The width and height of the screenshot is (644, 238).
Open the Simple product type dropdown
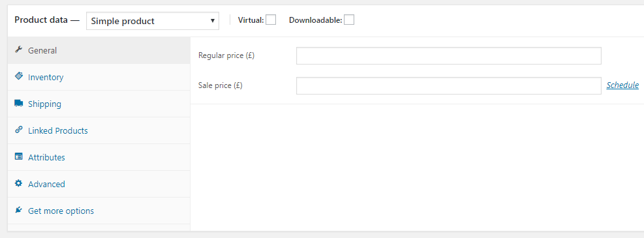153,21
